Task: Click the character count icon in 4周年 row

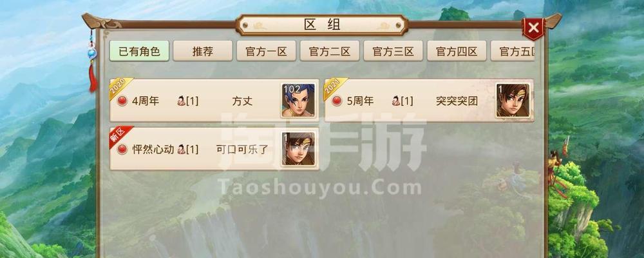Action: click(x=181, y=101)
